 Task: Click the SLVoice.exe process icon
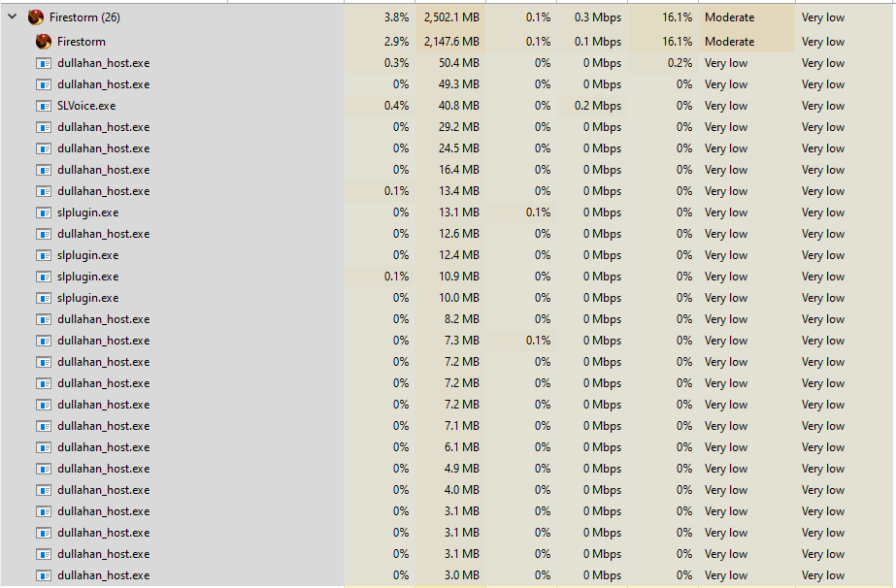pos(44,106)
